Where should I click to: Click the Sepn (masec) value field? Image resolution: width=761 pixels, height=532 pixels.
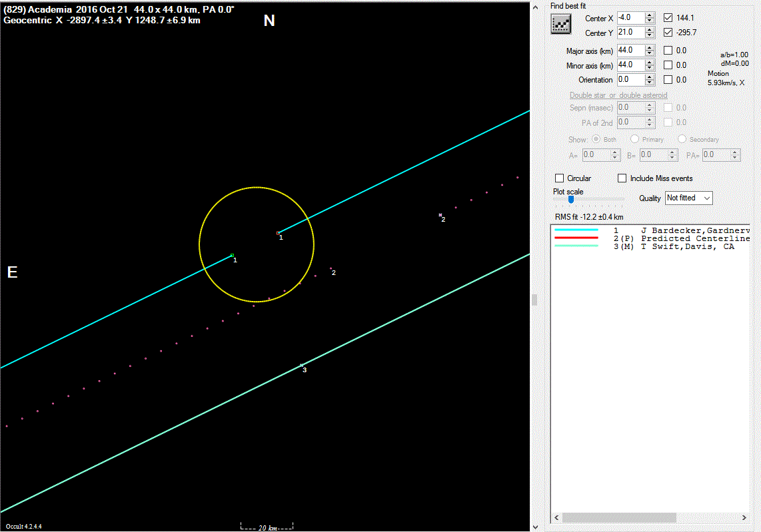[x=630, y=107]
